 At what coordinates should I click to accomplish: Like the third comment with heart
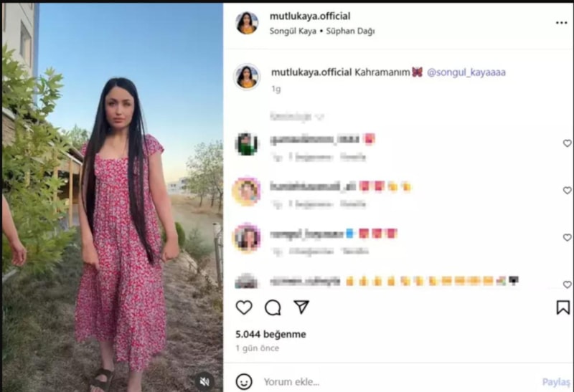(567, 238)
